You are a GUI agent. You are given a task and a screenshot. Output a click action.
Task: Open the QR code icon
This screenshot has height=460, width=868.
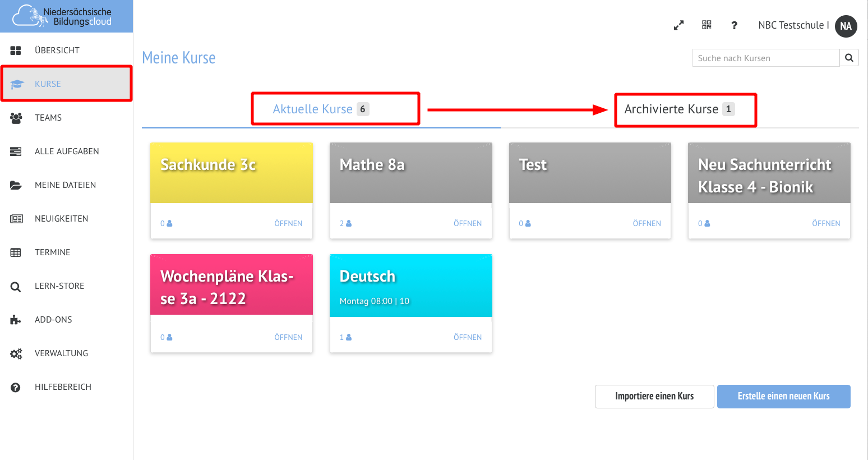[x=707, y=25]
